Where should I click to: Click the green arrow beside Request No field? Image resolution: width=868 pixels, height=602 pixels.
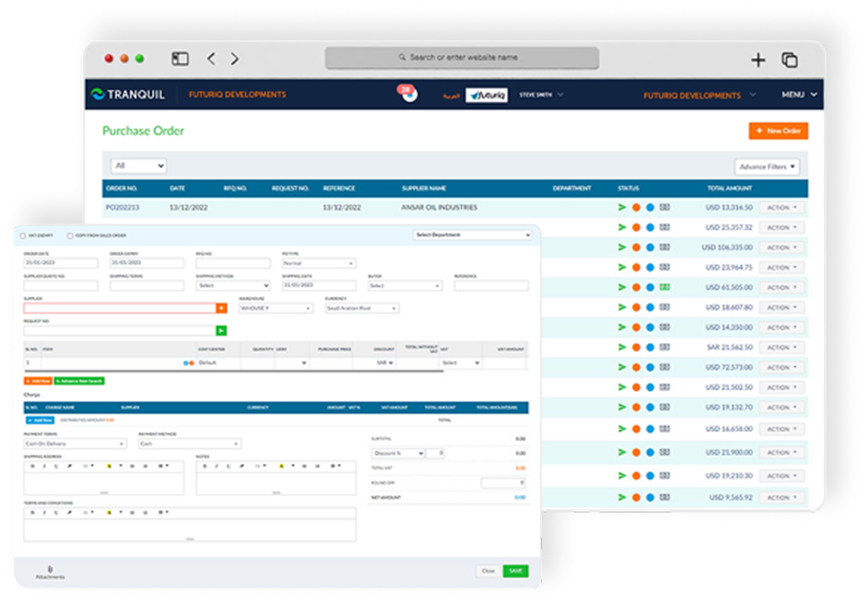coord(221,330)
